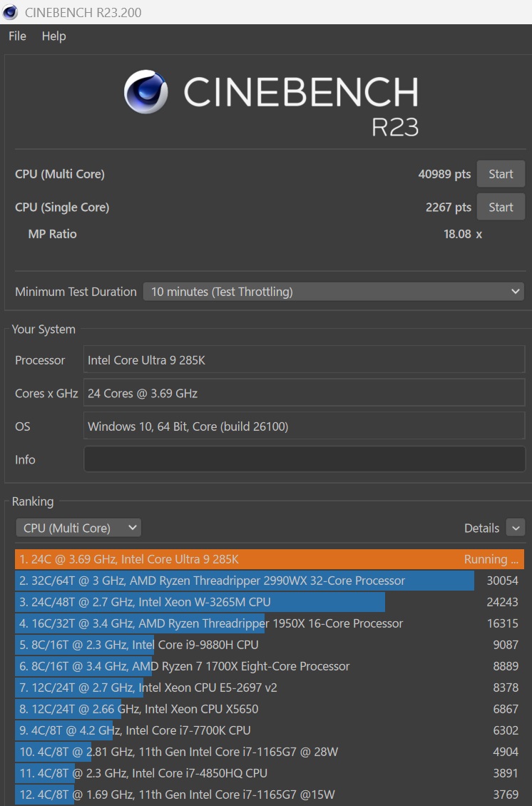
Task: Select the Intel Core i7-7700K ranking row
Action: 270,730
